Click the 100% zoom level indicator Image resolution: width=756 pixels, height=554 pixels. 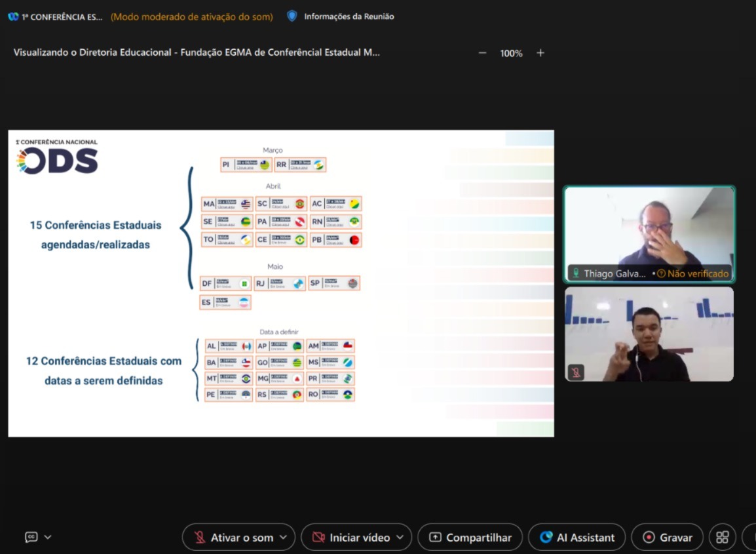point(511,53)
